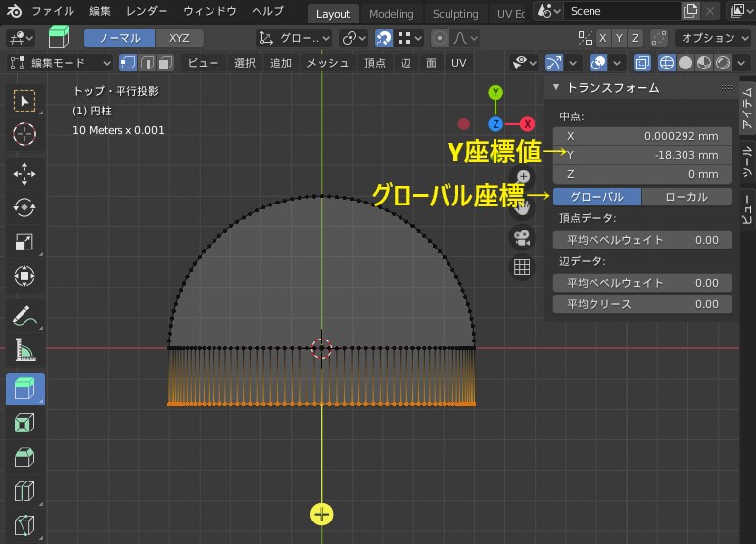Activate the 3D Cursor tool

point(24,134)
